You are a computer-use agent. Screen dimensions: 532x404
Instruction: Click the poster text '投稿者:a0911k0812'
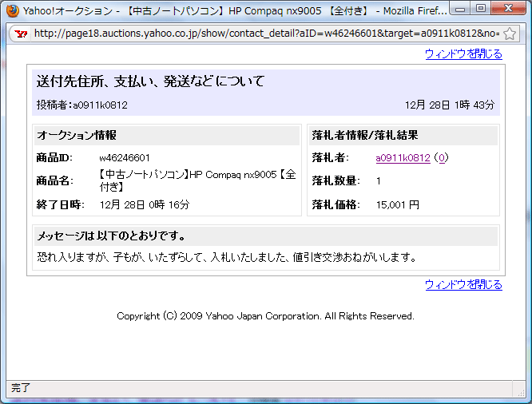tap(82, 105)
